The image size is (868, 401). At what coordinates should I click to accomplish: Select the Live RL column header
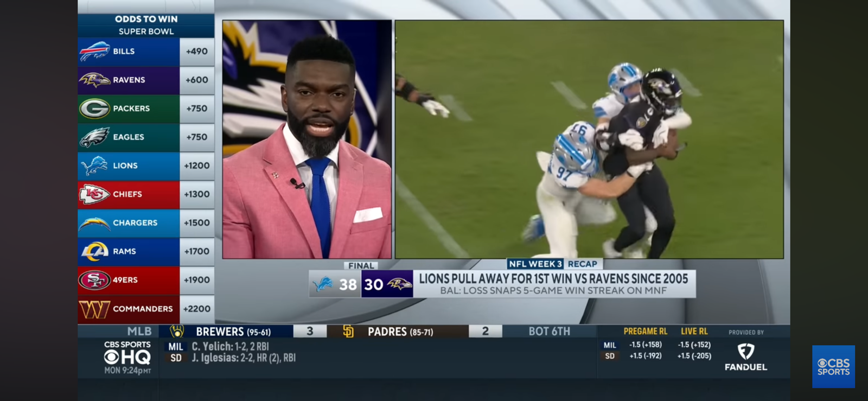point(694,332)
